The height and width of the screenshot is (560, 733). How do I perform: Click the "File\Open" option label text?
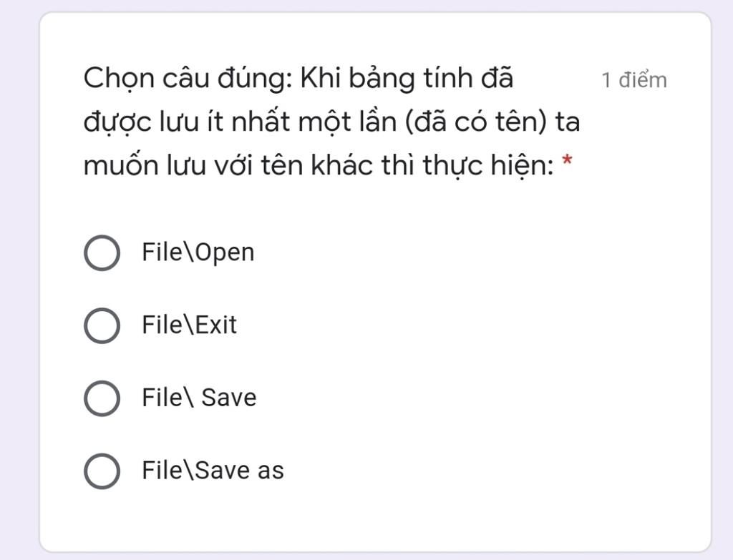[x=198, y=252]
